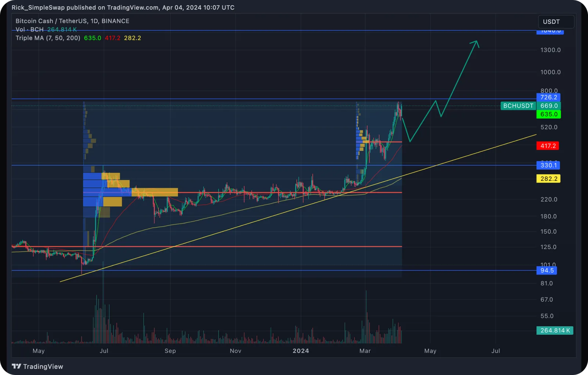Click the 1000.0 price scale value
The image size is (588, 375).
pyautogui.click(x=551, y=72)
